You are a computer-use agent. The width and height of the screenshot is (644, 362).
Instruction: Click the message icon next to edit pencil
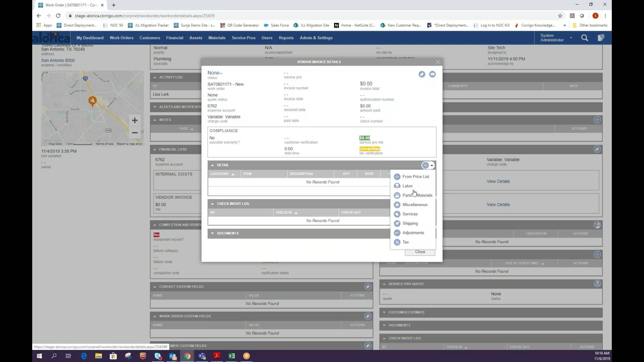tap(432, 74)
